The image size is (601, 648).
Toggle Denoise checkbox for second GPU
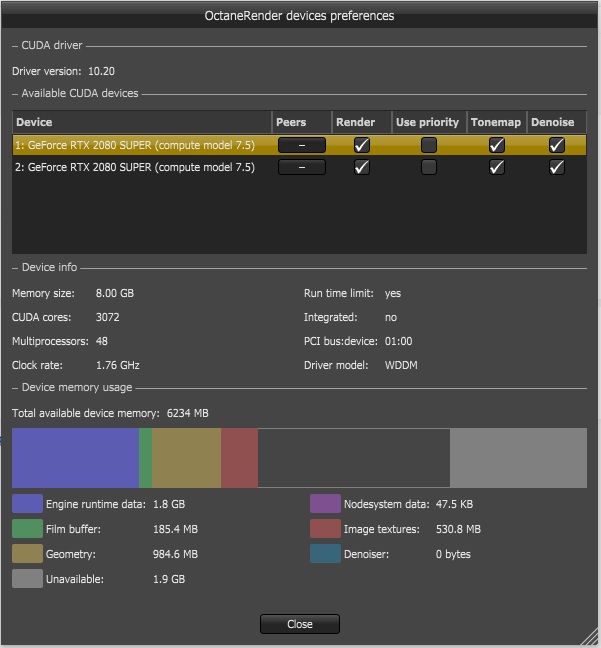557,167
